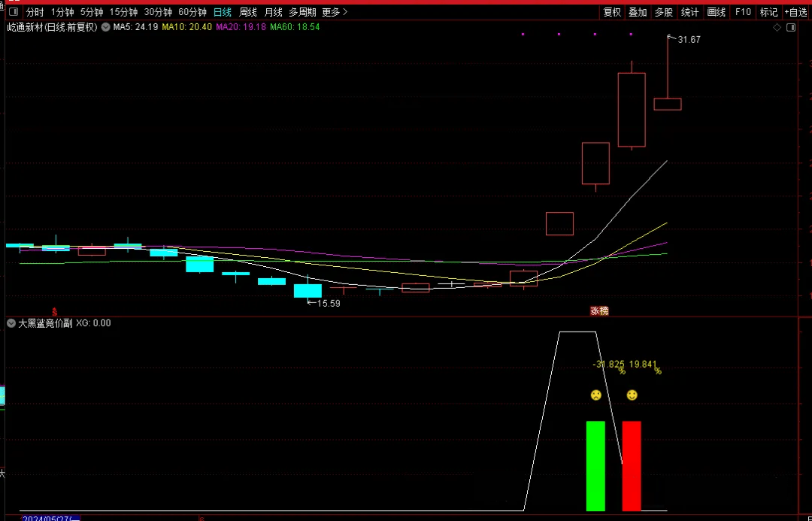This screenshot has height=521, width=812.
Task: Click the XG: 0.00 indicator value
Action: point(93,323)
